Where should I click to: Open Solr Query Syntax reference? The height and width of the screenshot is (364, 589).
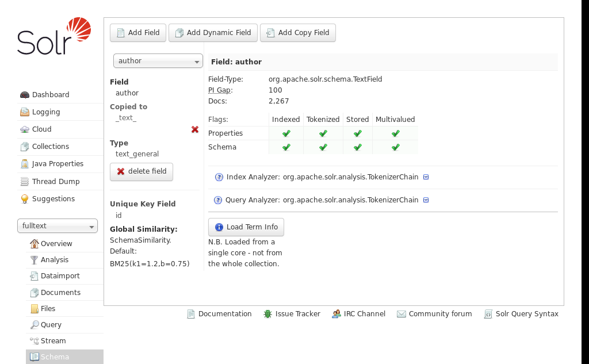[521, 314]
